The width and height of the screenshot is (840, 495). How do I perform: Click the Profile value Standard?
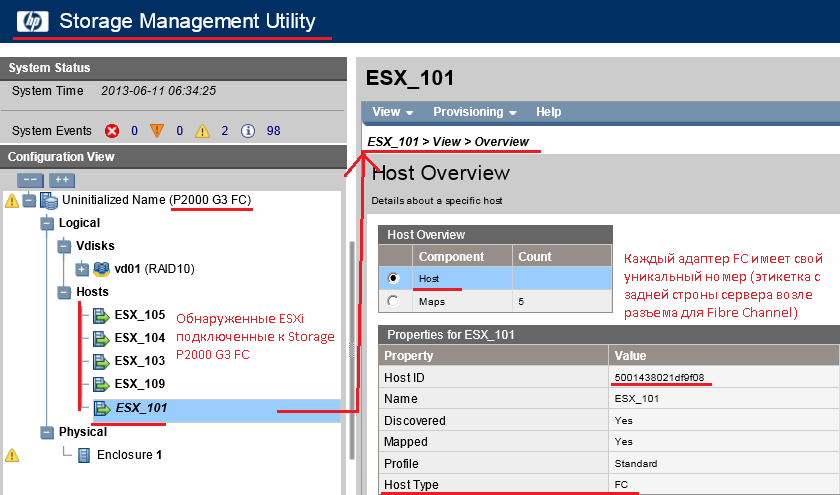coord(636,463)
